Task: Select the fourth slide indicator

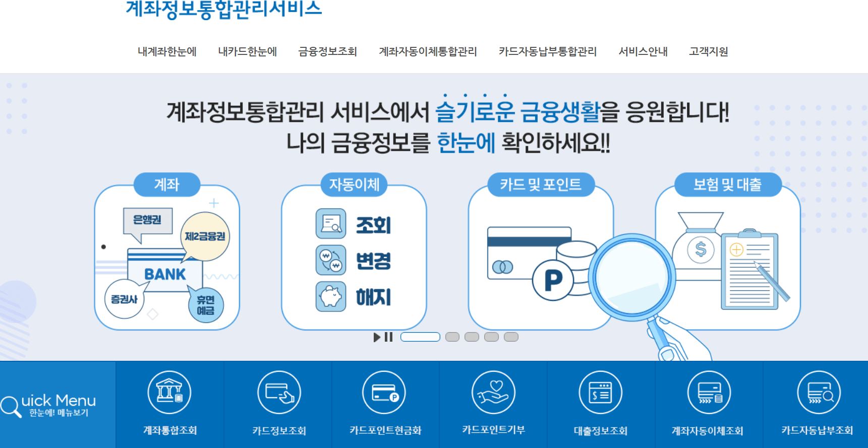Action: (491, 337)
